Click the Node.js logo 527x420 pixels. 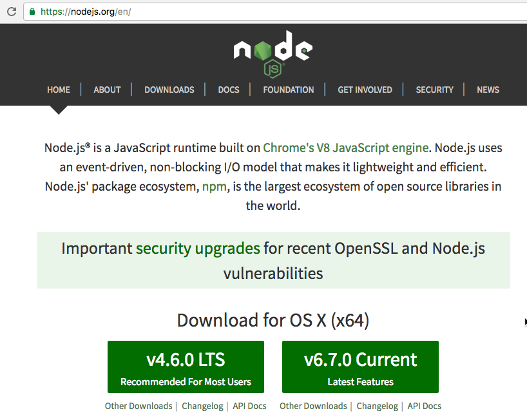point(272,52)
